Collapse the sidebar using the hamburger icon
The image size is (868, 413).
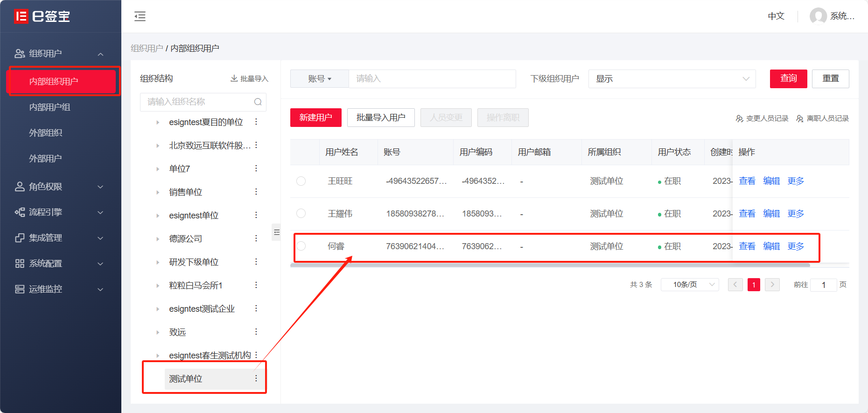[140, 16]
